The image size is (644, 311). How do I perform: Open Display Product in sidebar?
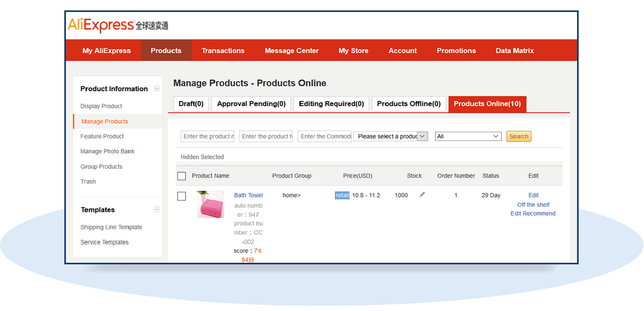pos(101,106)
